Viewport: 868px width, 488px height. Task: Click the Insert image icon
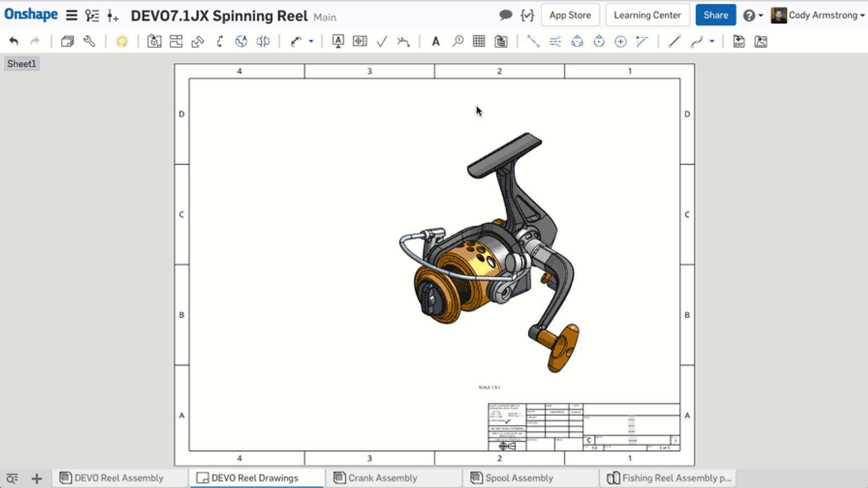[x=761, y=41]
